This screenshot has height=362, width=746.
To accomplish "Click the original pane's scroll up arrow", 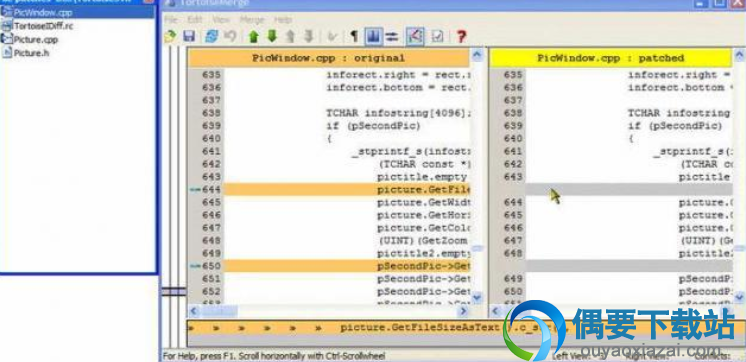I will [477, 56].
